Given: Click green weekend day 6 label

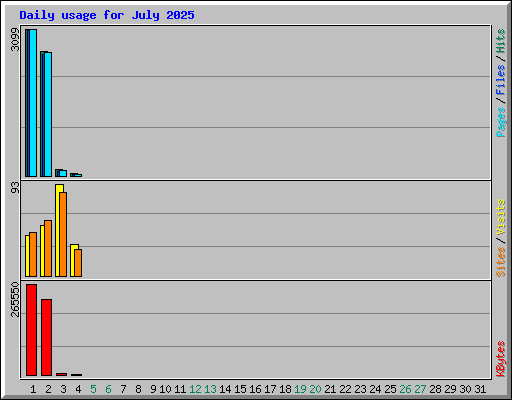Looking at the screenshot, I should pos(108,389).
